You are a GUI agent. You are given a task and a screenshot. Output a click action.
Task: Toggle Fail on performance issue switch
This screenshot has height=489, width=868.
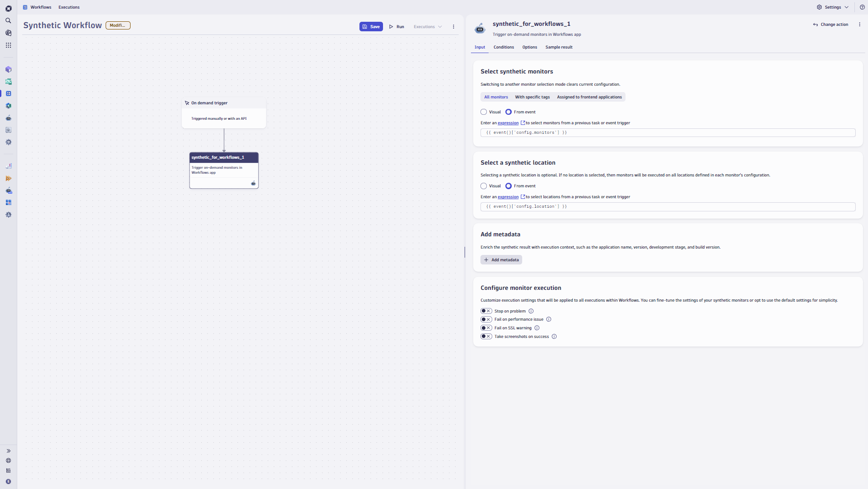click(486, 319)
